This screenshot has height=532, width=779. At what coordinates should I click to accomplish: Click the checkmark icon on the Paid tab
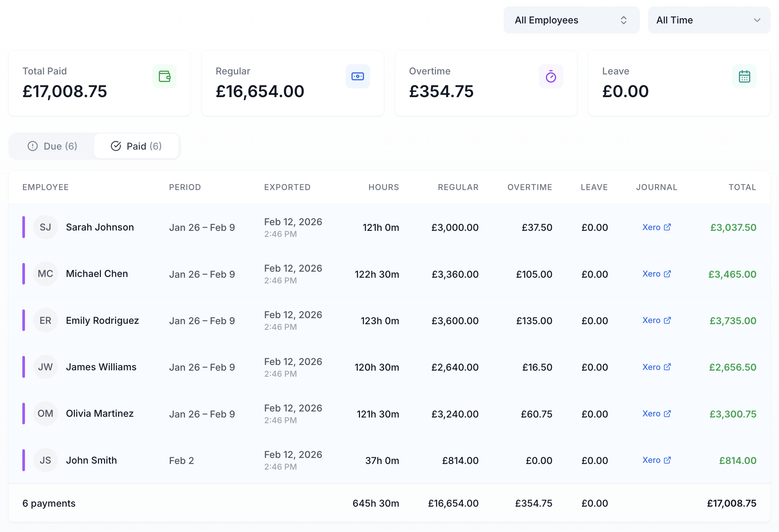115,146
